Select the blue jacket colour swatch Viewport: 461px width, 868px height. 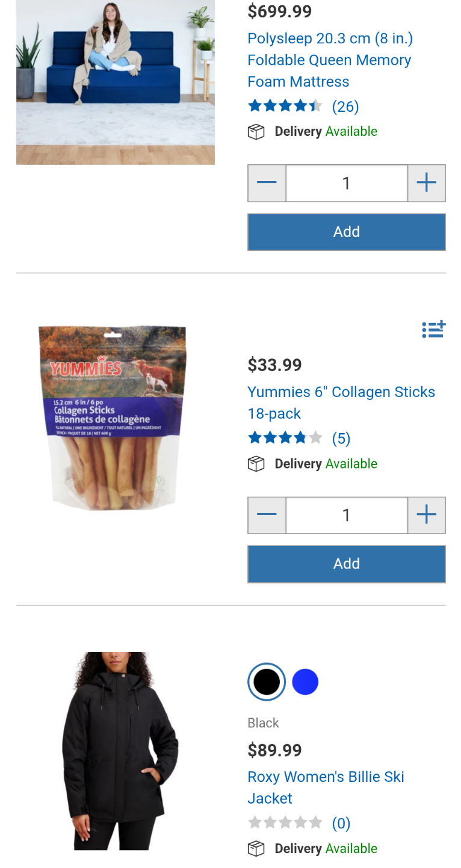(x=305, y=682)
